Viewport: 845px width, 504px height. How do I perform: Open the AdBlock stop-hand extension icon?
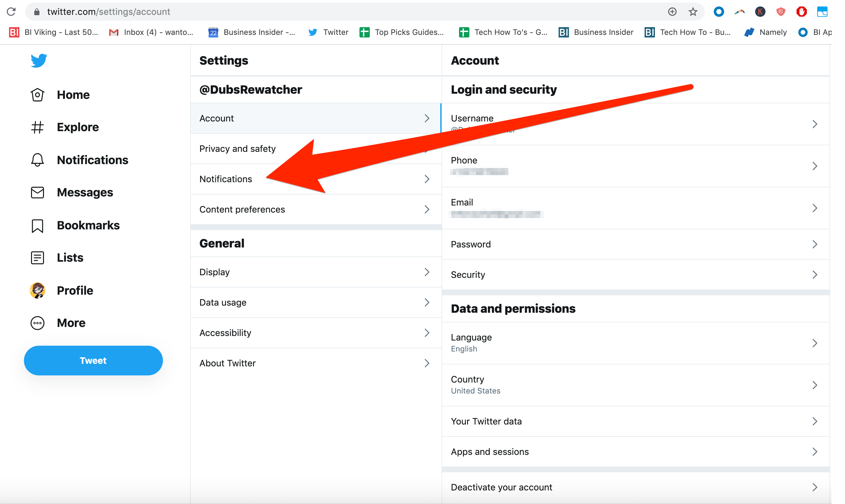(x=801, y=12)
